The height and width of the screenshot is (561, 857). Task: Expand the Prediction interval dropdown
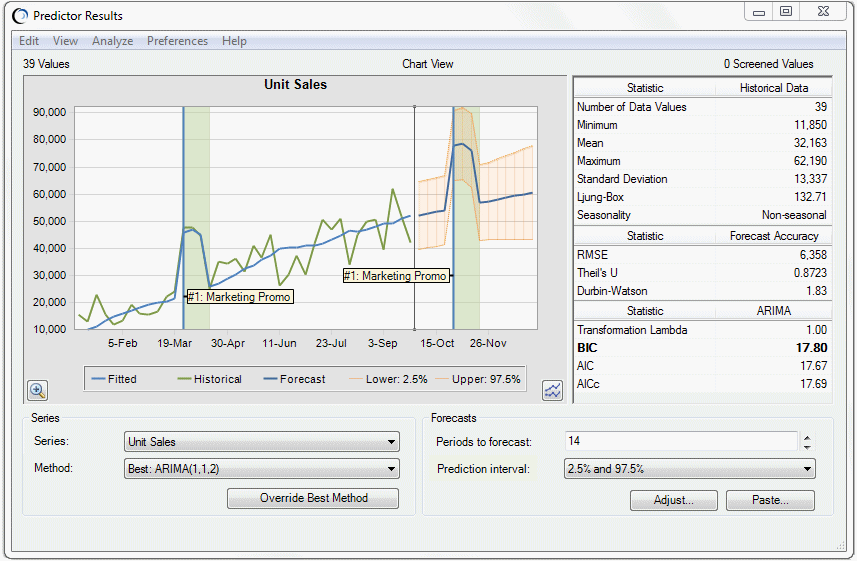pos(690,469)
